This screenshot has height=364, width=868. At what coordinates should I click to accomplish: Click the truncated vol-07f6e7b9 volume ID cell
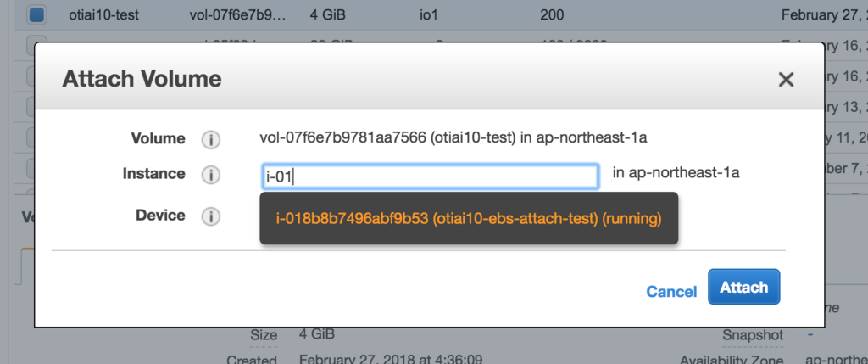coord(240,14)
